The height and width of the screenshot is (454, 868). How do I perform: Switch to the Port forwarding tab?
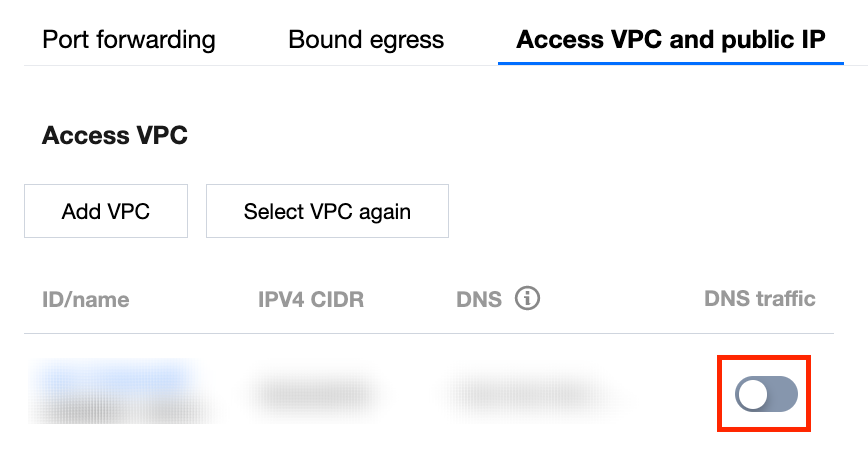pyautogui.click(x=129, y=40)
